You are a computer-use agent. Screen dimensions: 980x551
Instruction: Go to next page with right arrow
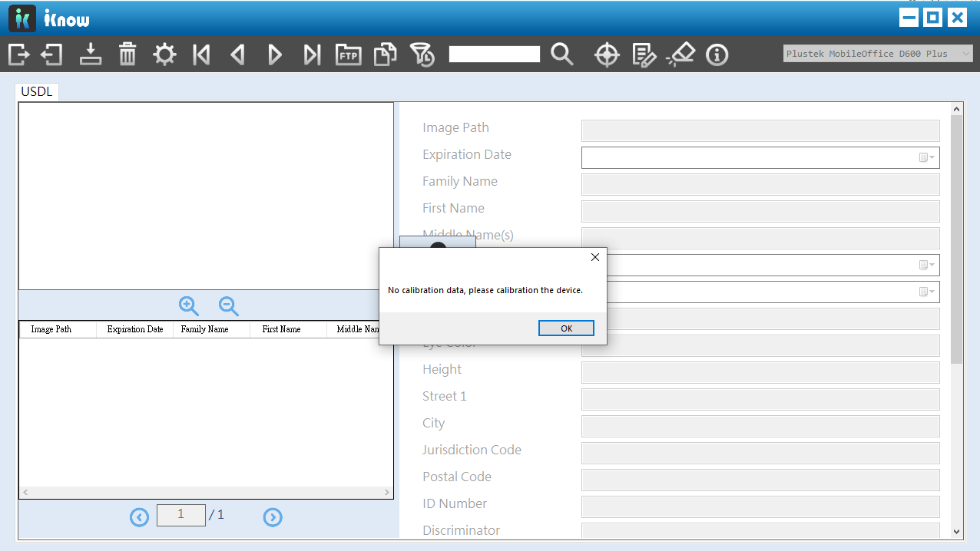click(x=273, y=517)
